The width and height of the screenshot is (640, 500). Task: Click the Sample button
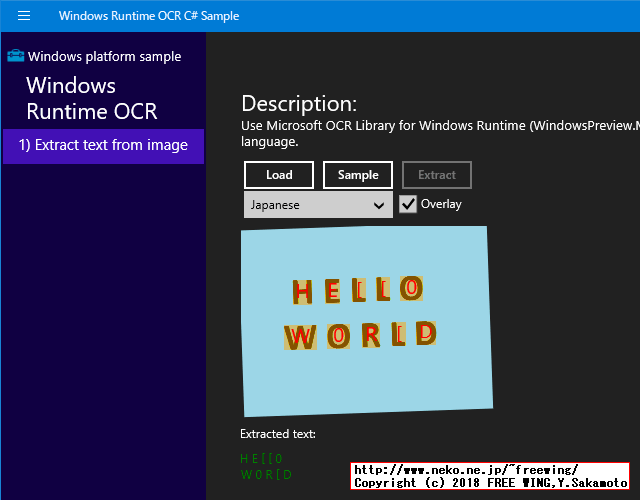tap(358, 175)
